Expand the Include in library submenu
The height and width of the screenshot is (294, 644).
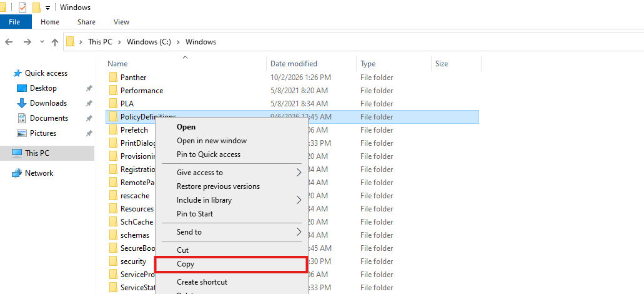231,200
